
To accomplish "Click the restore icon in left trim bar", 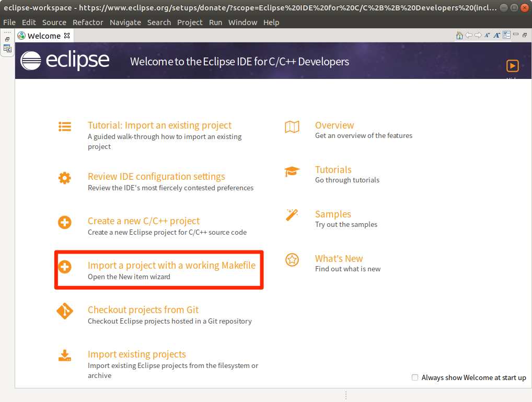I will (x=7, y=39).
